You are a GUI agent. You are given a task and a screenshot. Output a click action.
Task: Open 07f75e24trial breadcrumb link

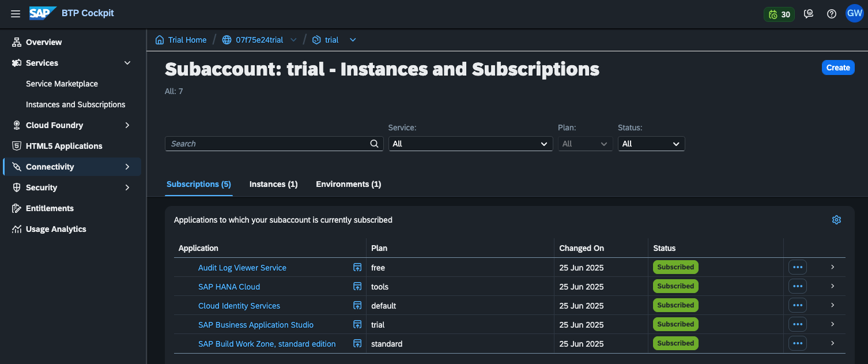point(259,40)
